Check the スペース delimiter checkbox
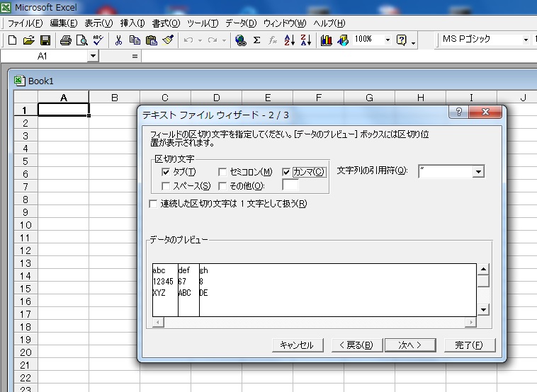537x392 pixels. (x=166, y=186)
